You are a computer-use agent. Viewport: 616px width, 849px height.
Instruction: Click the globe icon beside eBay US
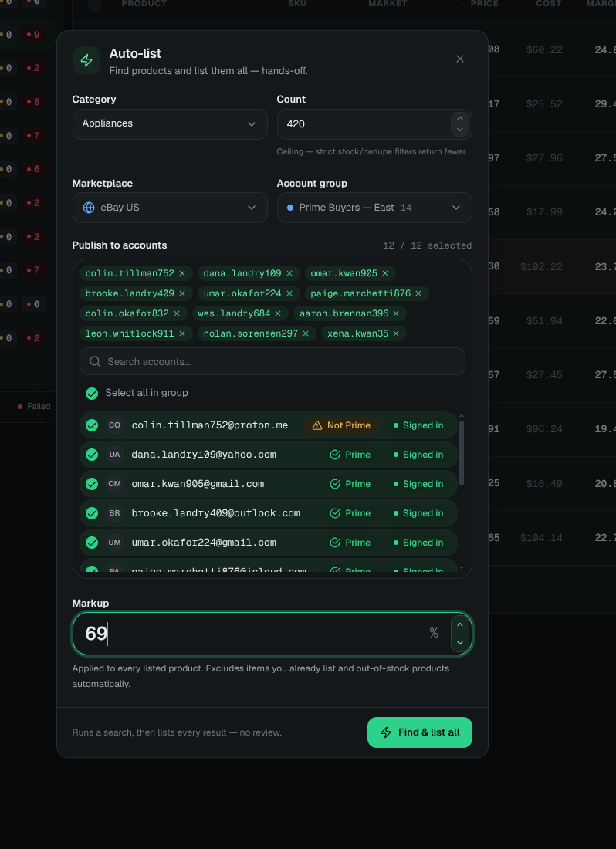[x=89, y=208]
